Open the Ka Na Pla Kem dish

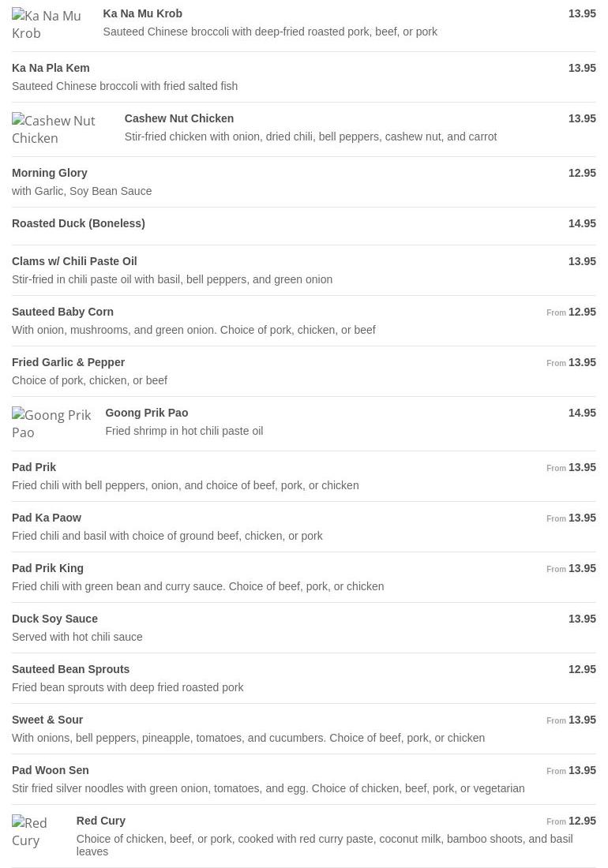coord(51,68)
